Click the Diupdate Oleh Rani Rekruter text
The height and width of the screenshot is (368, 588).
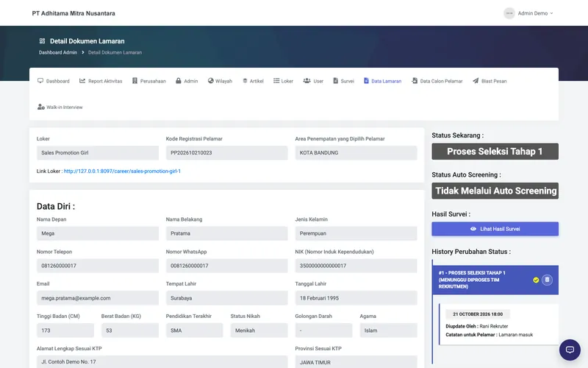(476, 326)
